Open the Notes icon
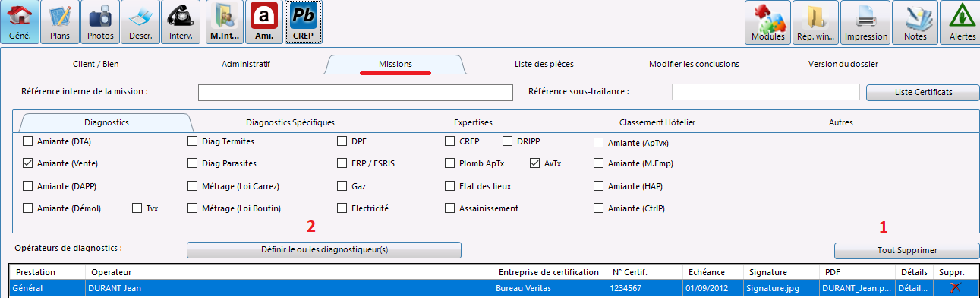This screenshot has width=980, height=298. coord(915,22)
